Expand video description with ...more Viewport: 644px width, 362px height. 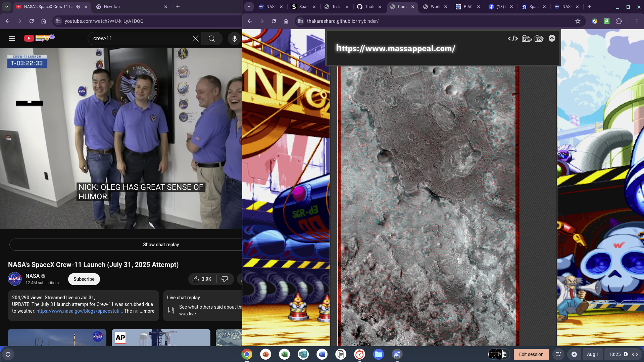[147, 311]
